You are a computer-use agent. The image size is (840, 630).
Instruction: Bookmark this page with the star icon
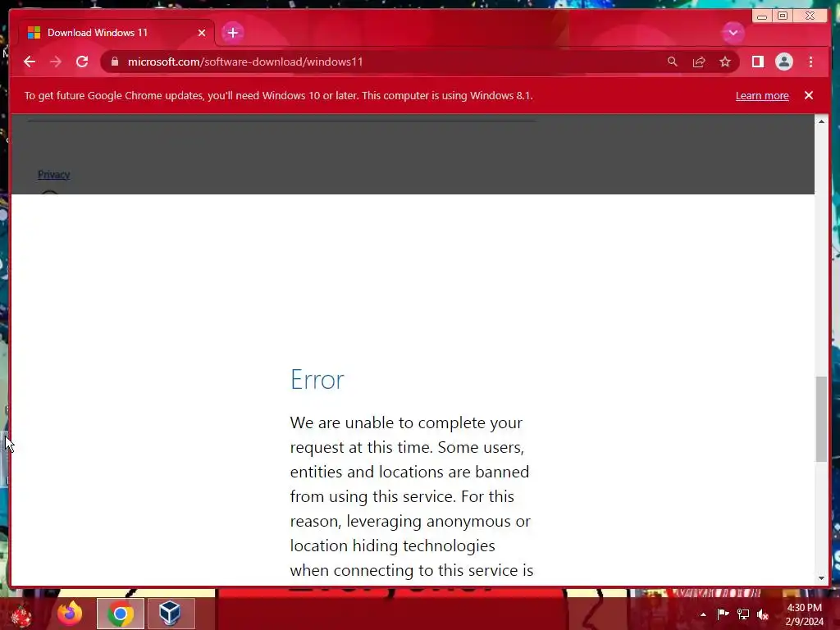725,62
